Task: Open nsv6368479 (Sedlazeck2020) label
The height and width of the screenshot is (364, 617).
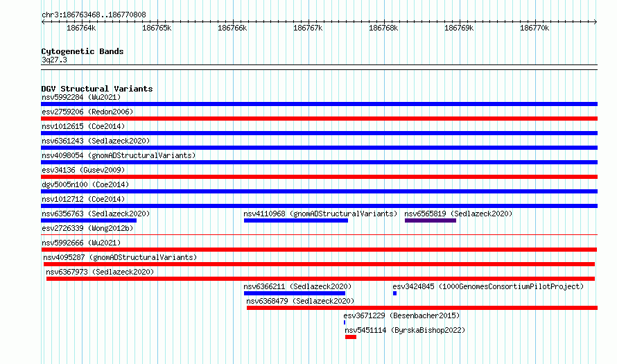Action: 300,301
